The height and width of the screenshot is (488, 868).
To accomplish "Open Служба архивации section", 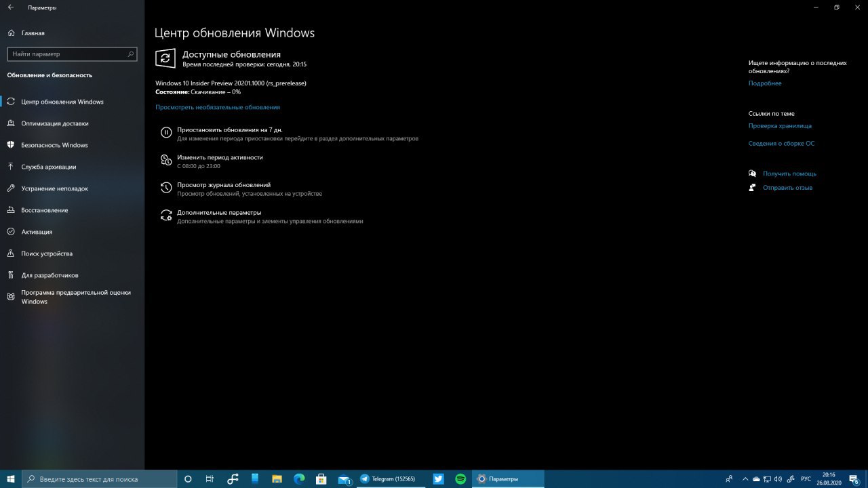I will coord(48,167).
